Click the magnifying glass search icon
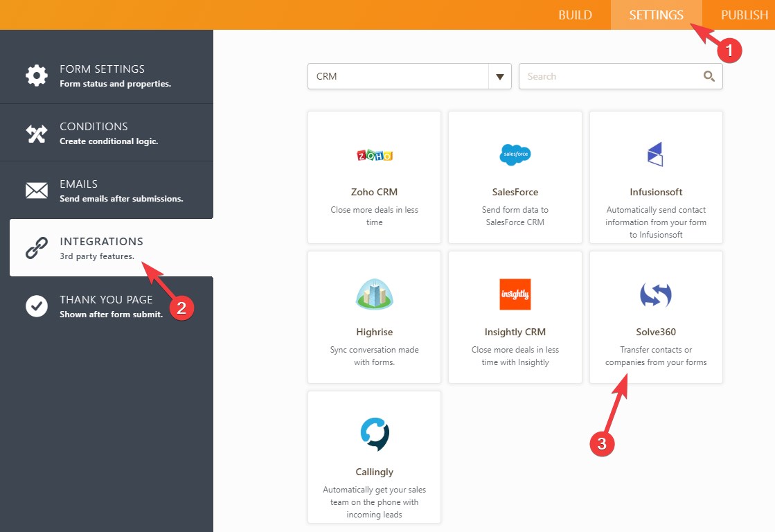The image size is (775, 532). coord(709,76)
